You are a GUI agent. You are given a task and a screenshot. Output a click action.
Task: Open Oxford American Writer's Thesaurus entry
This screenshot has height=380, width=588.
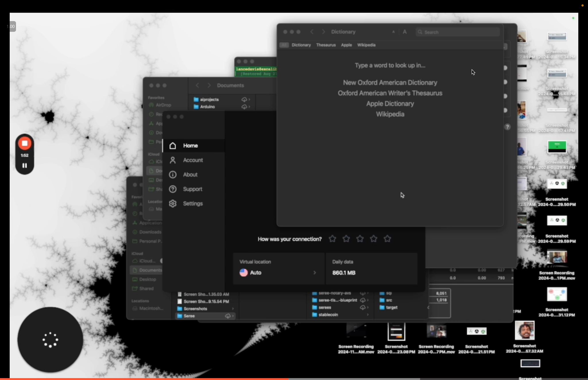[x=390, y=93]
